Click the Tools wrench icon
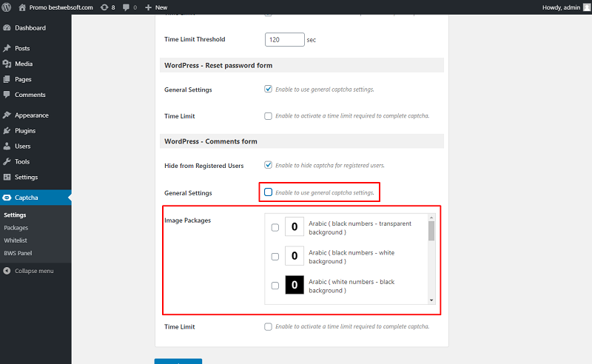The height and width of the screenshot is (364, 592). tap(7, 161)
